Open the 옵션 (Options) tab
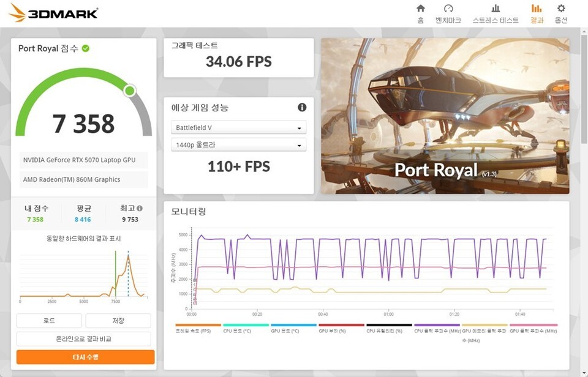Image resolution: width=588 pixels, height=377 pixels. coord(560,12)
